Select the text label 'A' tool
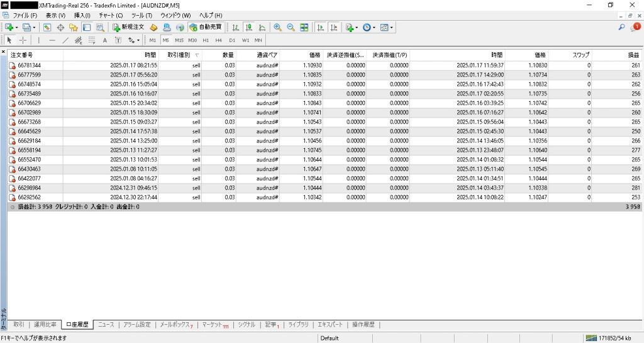The height and width of the screenshot is (343, 644). [104, 40]
